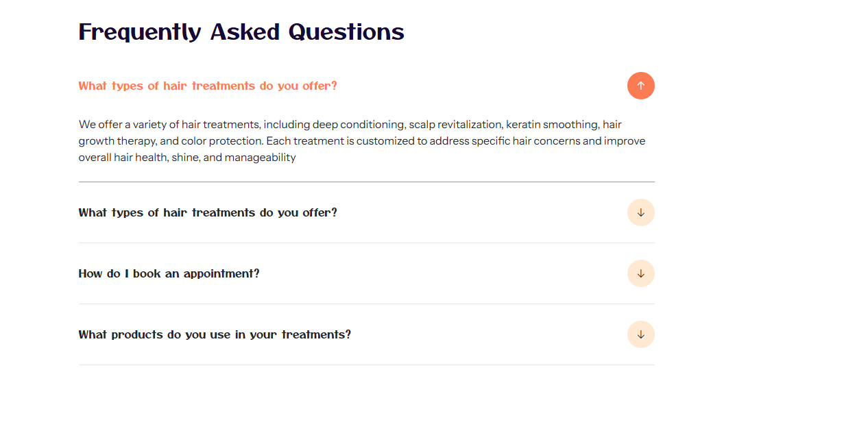868x431 pixels.
Task: Click the word 'Asked' in the heading
Action: [x=245, y=32]
